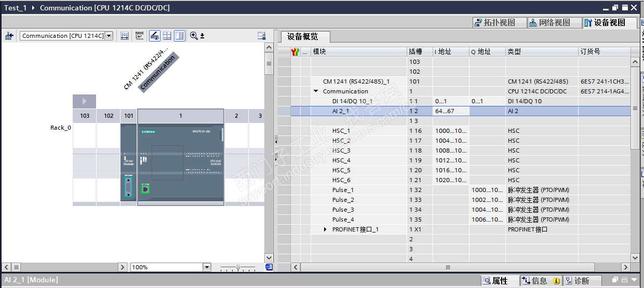
Task: Click the table horizontal scrollbar thumb
Action: 448,267
